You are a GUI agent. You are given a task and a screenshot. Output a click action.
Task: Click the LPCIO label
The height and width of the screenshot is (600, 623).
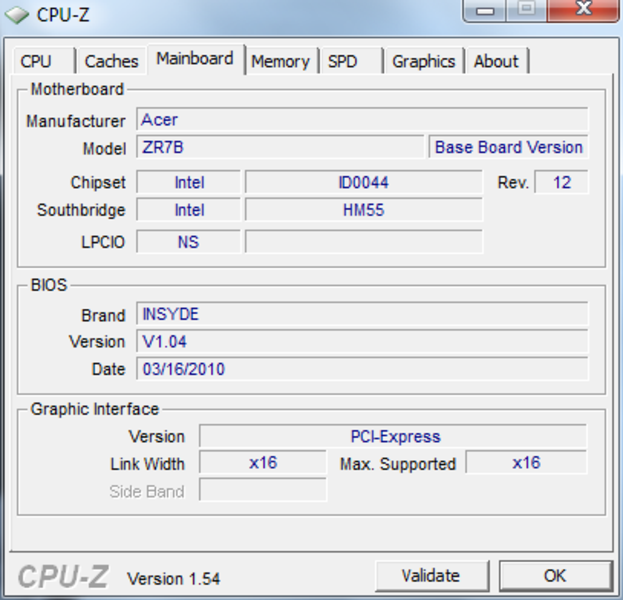[x=103, y=242]
